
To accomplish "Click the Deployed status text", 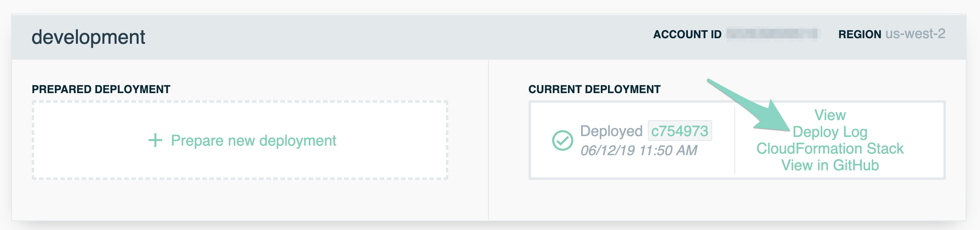I will pyautogui.click(x=611, y=131).
